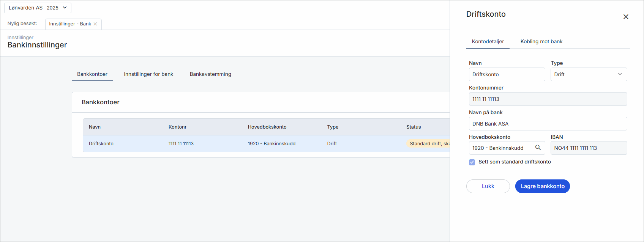Open Innstillinger for bank tab
This screenshot has width=644, height=242.
coord(148,74)
